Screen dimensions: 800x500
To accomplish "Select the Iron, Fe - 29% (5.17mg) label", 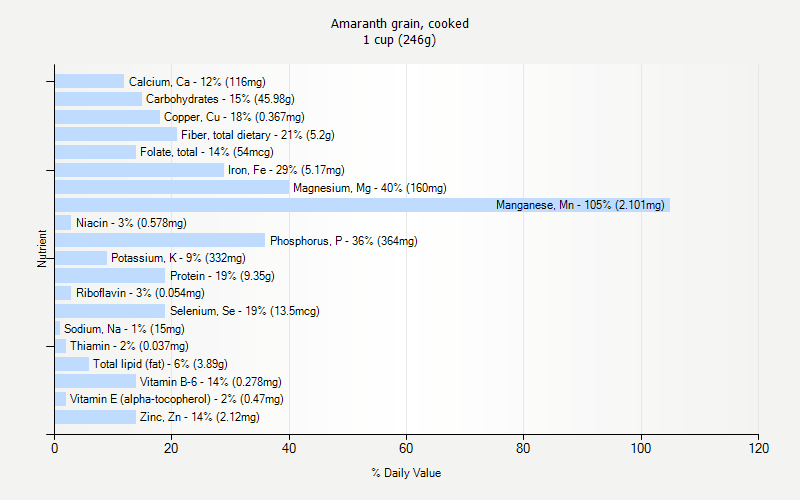I will (286, 170).
